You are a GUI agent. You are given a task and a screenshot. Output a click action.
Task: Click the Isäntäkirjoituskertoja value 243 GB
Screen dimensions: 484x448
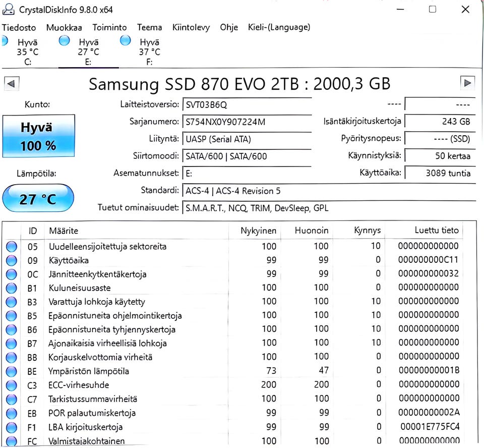pyautogui.click(x=440, y=122)
